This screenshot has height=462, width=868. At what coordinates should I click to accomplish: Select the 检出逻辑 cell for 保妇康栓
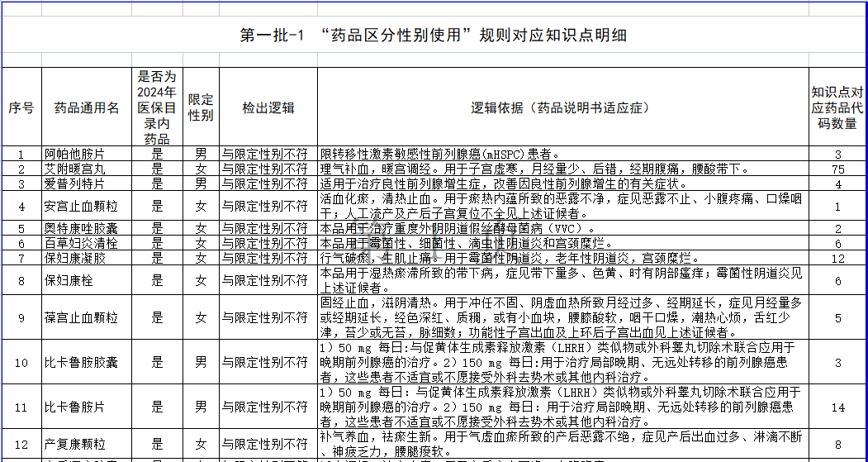coord(268,280)
